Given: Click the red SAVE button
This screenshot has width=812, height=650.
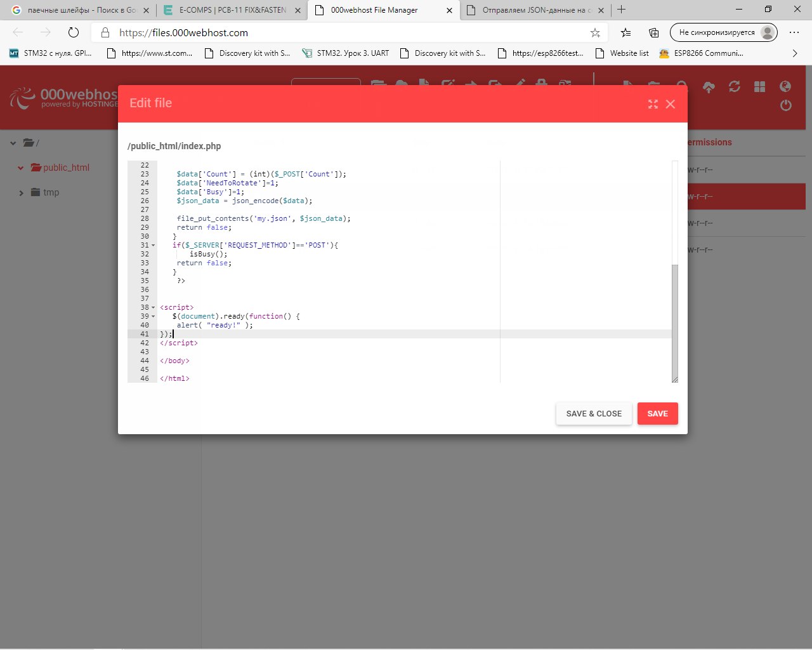Looking at the screenshot, I should tap(657, 413).
